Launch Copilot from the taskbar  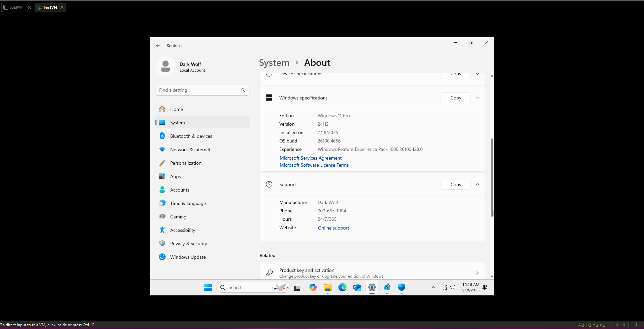(313, 287)
